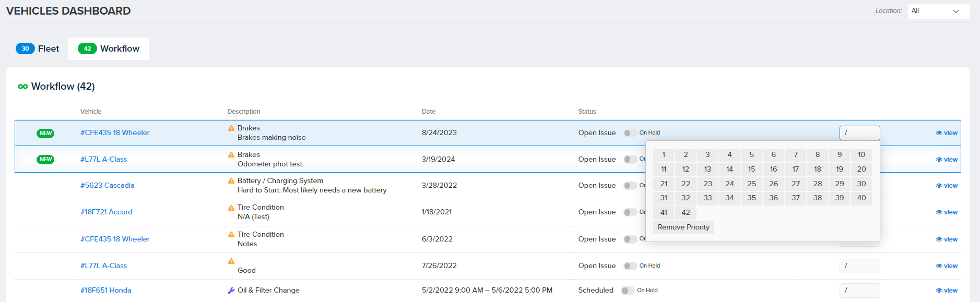Viewport: 980px width, 302px height.
Task: Toggle On Hold for the 7/26/2022 issue
Action: 630,266
